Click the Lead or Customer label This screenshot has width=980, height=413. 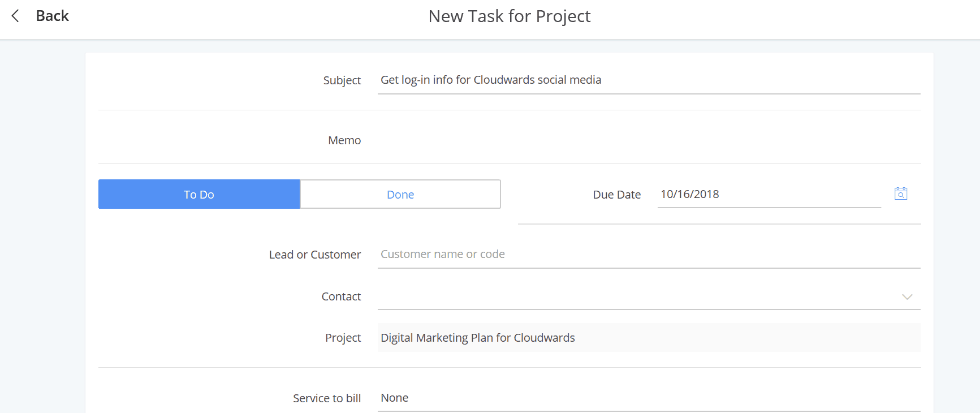pos(314,255)
